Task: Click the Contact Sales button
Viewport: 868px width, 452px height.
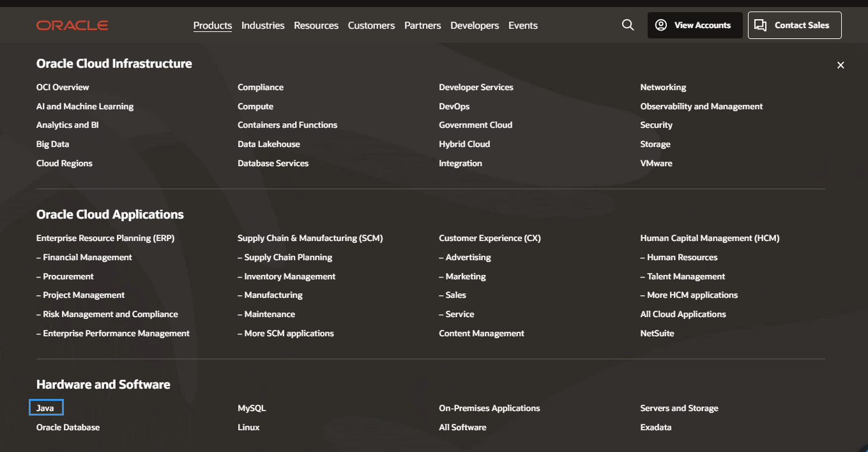Action: 795,26
